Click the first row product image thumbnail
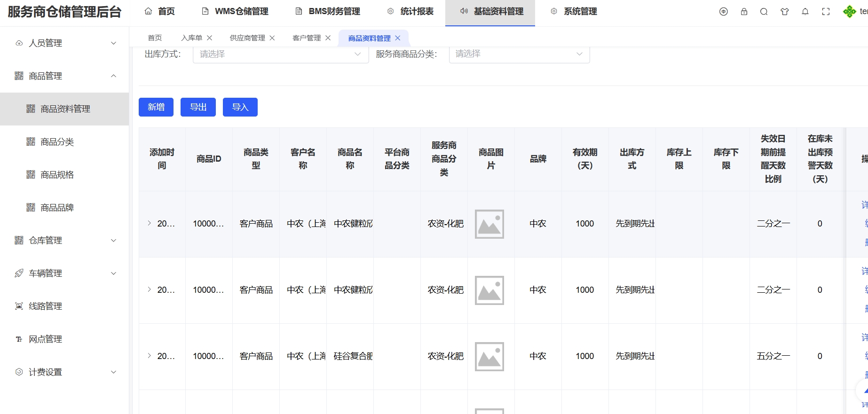Viewport: 868px width, 414px height. click(489, 224)
